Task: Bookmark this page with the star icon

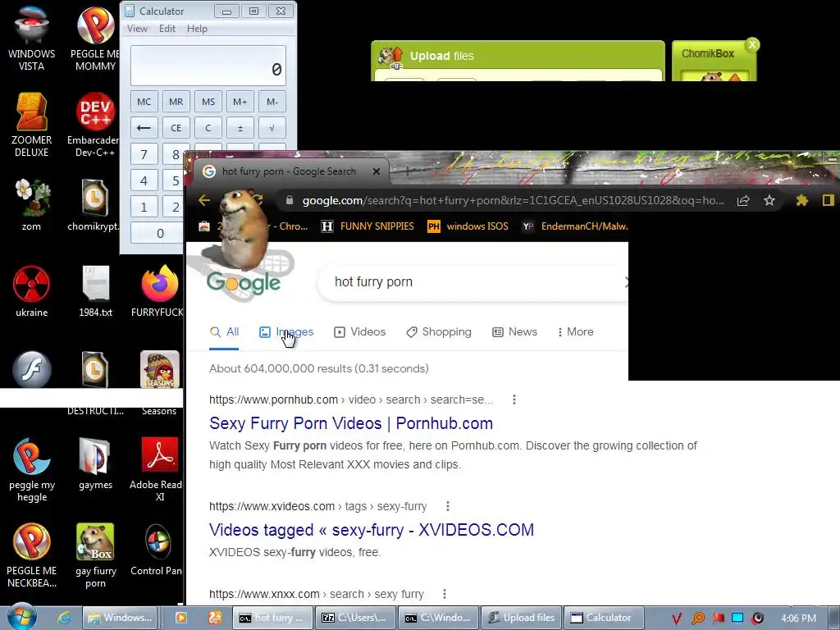Action: click(769, 200)
